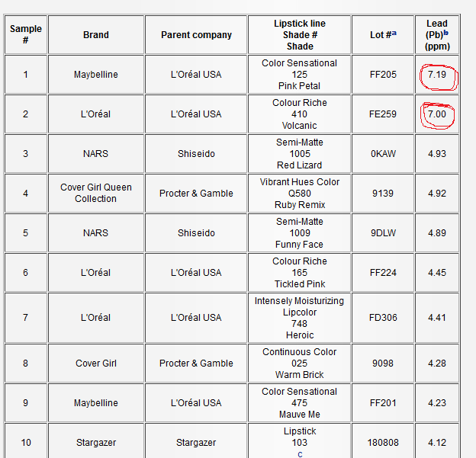476x458 pixels.
Task: Select the circled 7.19 lead value
Action: [437, 75]
